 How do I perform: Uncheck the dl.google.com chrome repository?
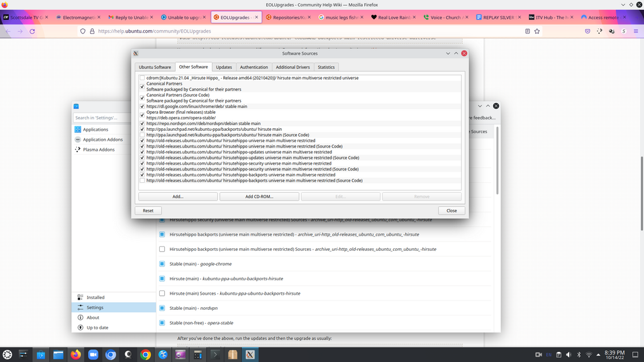(x=142, y=107)
